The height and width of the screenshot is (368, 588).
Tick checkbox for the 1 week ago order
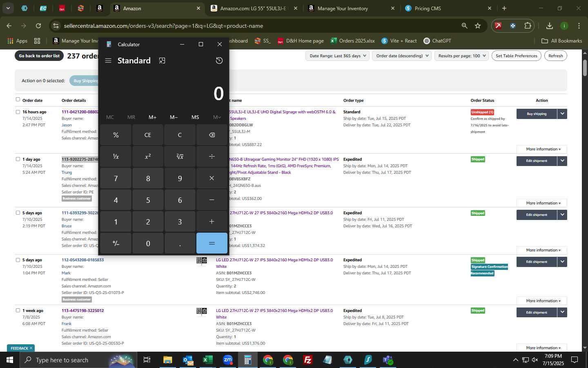18,310
